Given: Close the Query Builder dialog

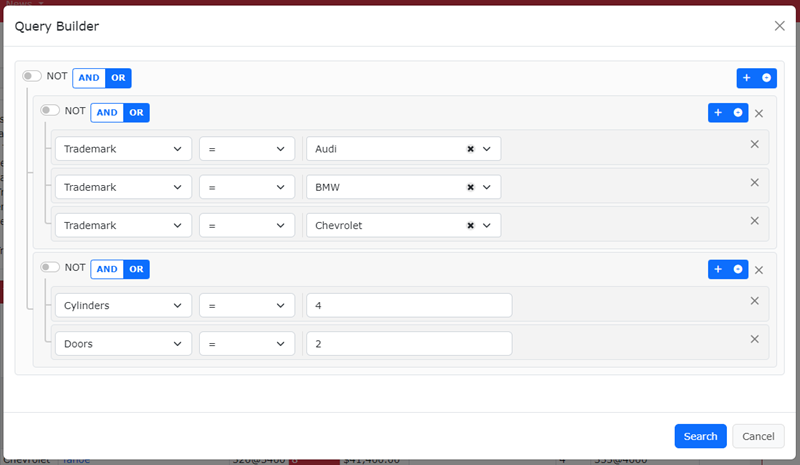Looking at the screenshot, I should [x=779, y=26].
